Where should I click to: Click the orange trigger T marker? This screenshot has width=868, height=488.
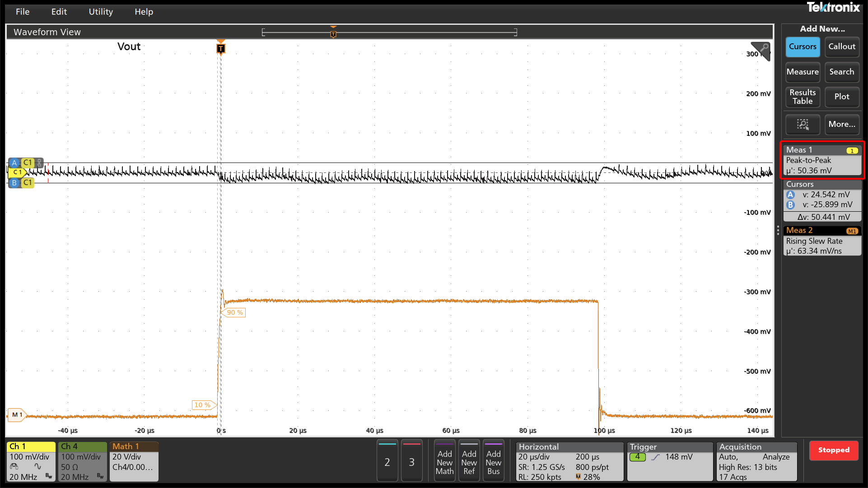[x=220, y=48]
